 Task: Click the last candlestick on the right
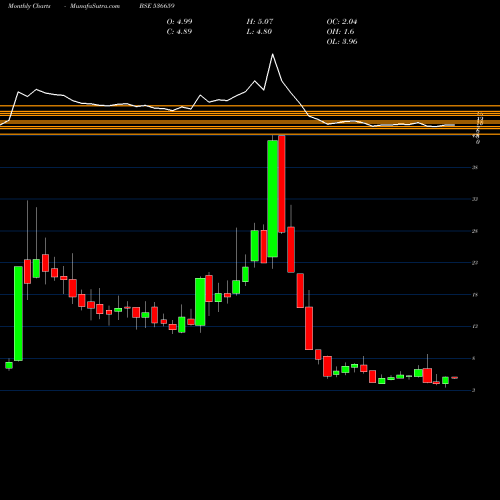[455, 378]
